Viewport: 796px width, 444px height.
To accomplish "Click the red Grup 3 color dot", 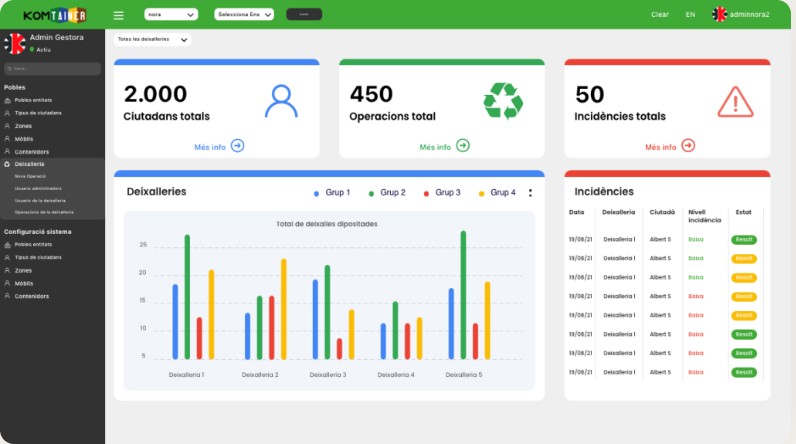I will click(426, 193).
